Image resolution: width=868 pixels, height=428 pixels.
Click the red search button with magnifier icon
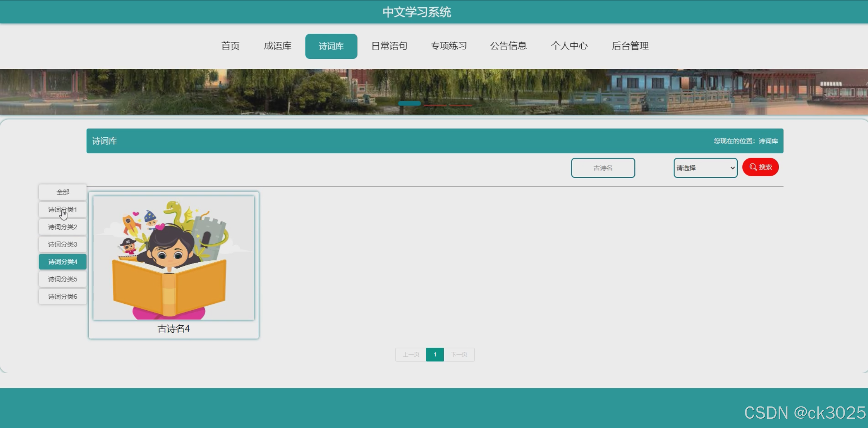pyautogui.click(x=760, y=167)
